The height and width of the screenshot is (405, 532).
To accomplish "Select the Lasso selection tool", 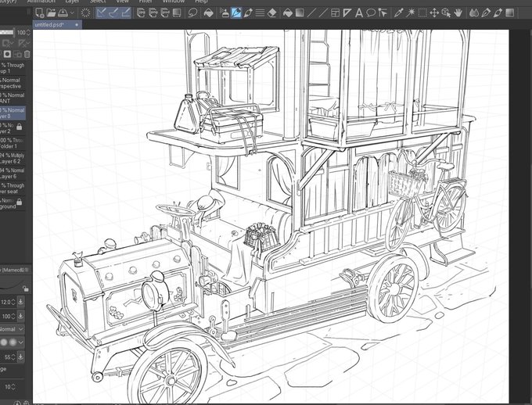I will coord(192,13).
